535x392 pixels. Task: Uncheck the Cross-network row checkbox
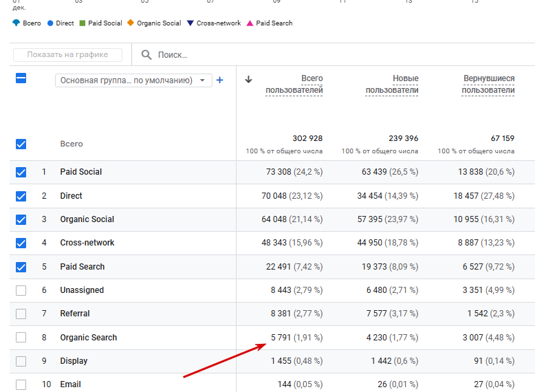click(21, 243)
